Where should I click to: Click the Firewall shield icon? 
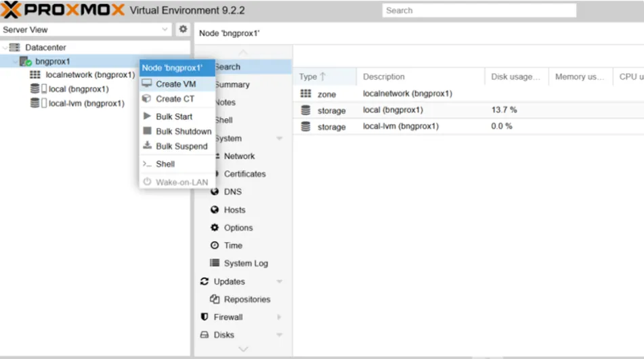[x=204, y=317]
